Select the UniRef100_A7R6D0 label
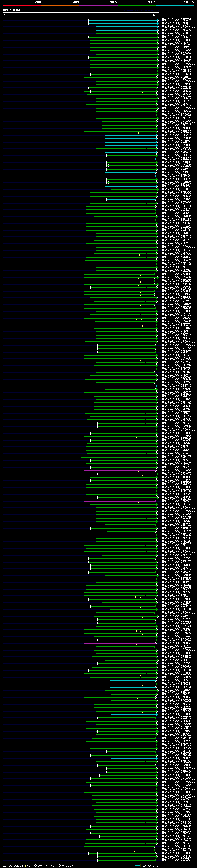The width and height of the screenshot is (197, 868). click(177, 61)
